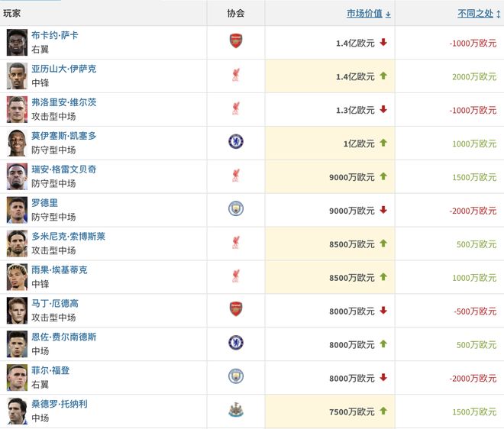The height and width of the screenshot is (429, 504).
Task: Select the Manchester City crest in 罗德里's row
Action: tap(236, 208)
